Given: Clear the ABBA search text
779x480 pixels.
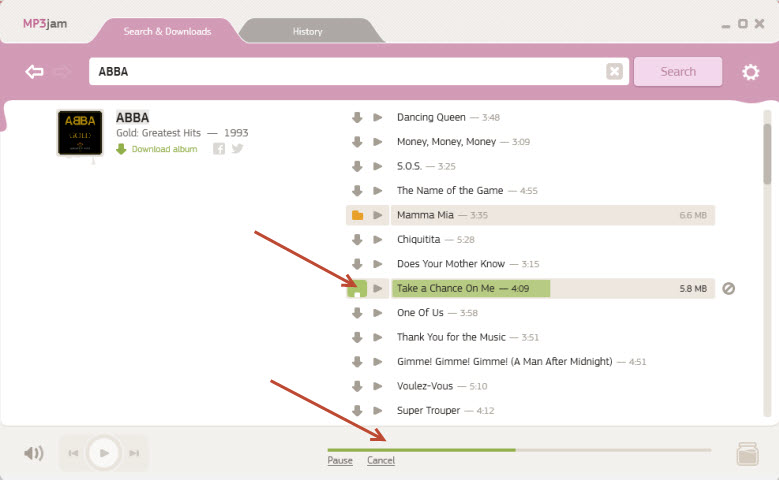Looking at the screenshot, I should pos(614,72).
